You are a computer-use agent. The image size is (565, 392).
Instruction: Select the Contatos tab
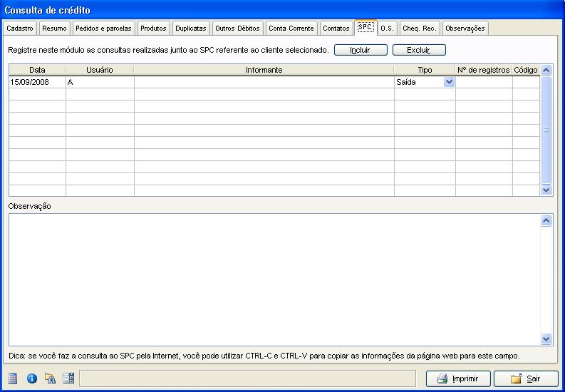pyautogui.click(x=336, y=28)
